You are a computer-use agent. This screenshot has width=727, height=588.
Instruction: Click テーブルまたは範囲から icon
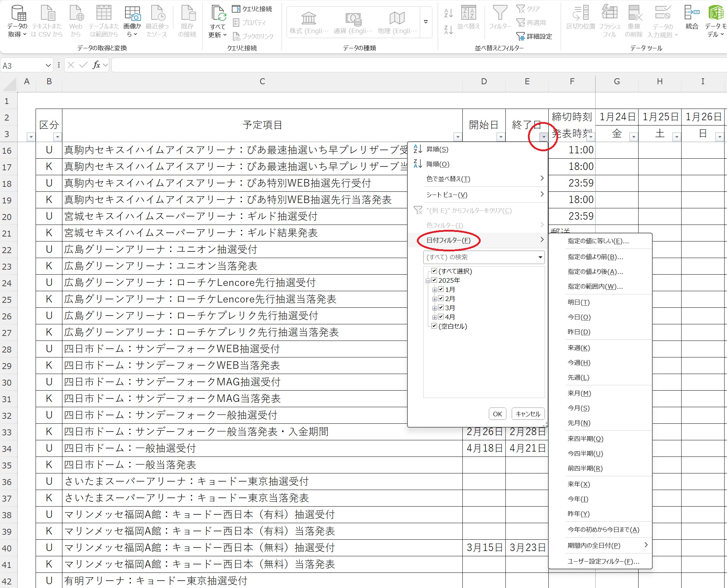pyautogui.click(x=104, y=21)
